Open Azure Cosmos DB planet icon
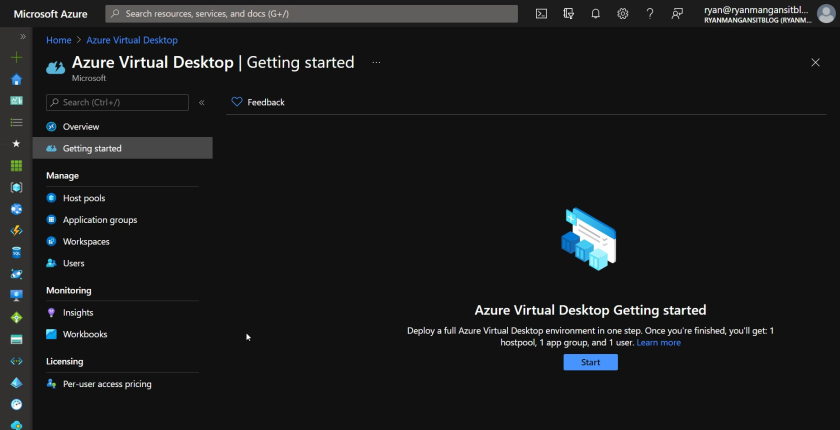This screenshot has height=430, width=840. tap(17, 274)
